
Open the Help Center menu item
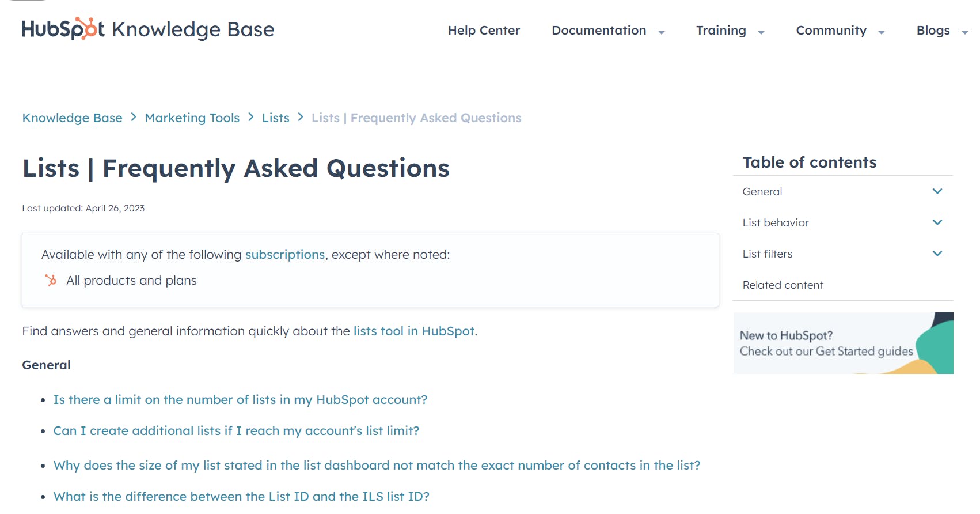coord(484,31)
